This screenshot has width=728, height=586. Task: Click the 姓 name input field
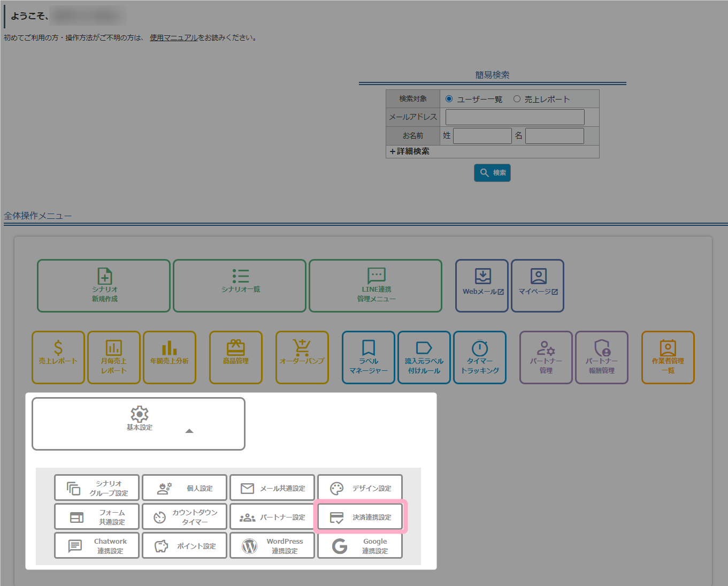coord(482,136)
